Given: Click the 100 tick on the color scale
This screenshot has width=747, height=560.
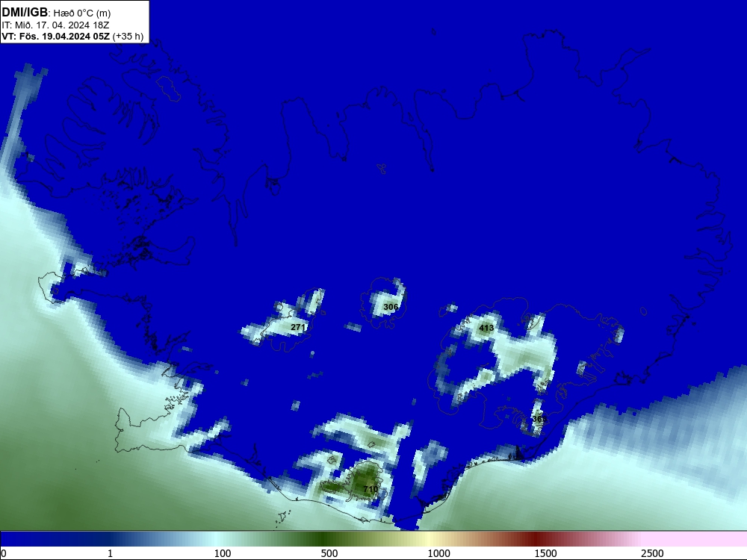Looking at the screenshot, I should [x=223, y=553].
